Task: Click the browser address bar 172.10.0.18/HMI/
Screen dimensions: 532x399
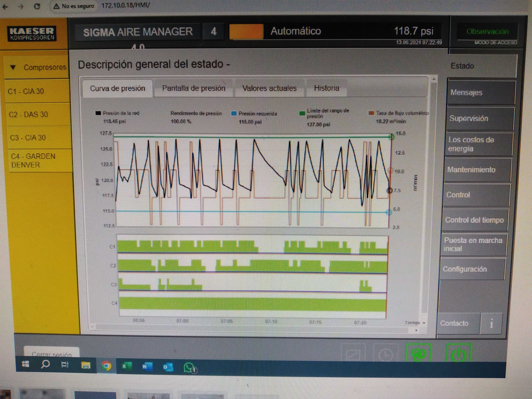Action: click(x=126, y=5)
